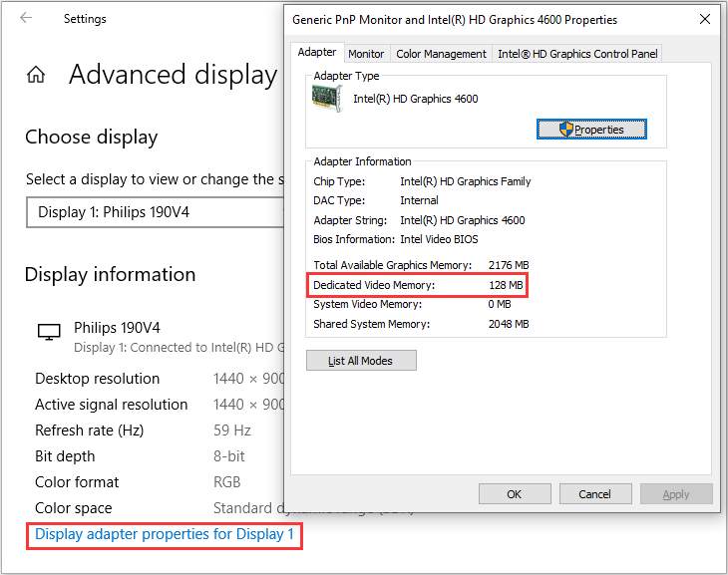The width and height of the screenshot is (728, 575).
Task: Click the monitor icon beside Philips 190V4
Action: pos(47,332)
